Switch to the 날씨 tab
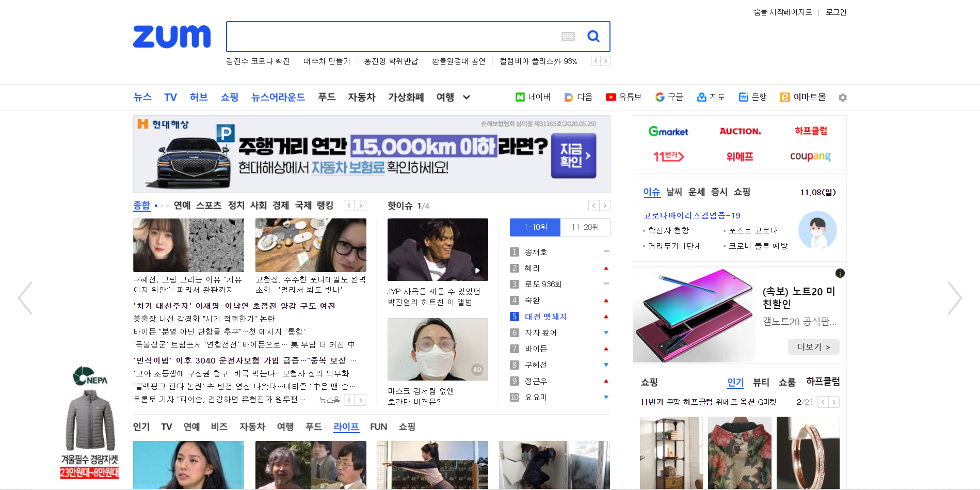 pyautogui.click(x=674, y=192)
